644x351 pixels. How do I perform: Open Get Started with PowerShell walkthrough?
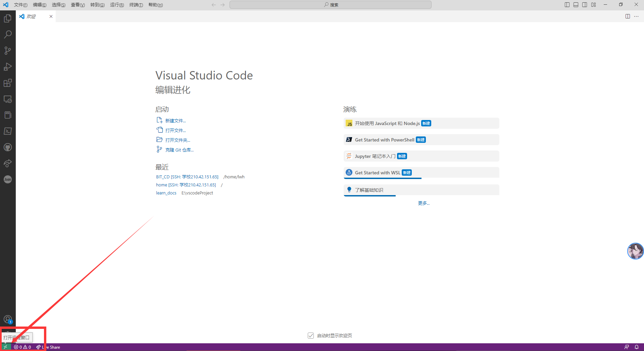click(421, 140)
